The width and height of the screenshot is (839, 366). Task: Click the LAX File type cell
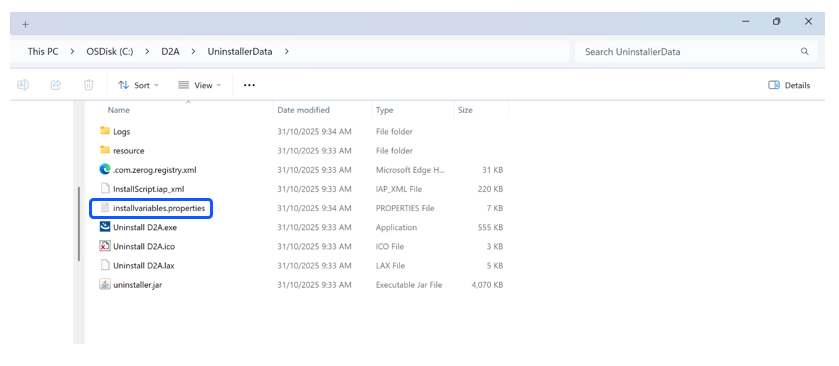[x=390, y=266]
